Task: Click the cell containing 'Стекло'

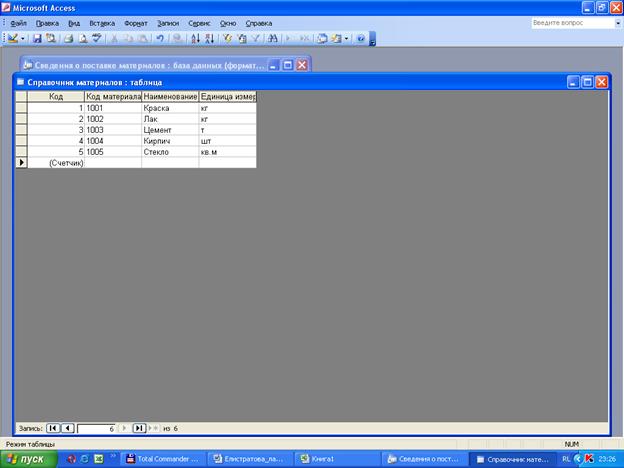Action: pos(170,152)
